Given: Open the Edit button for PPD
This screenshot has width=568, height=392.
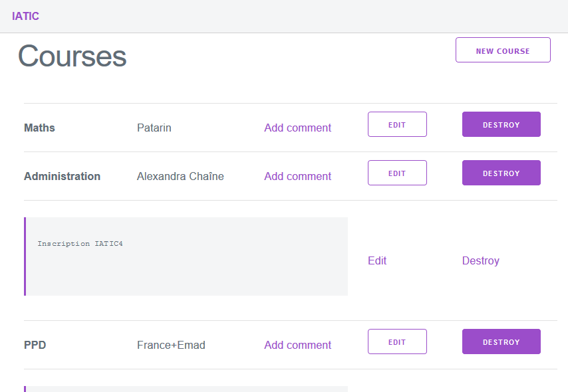Looking at the screenshot, I should [397, 342].
